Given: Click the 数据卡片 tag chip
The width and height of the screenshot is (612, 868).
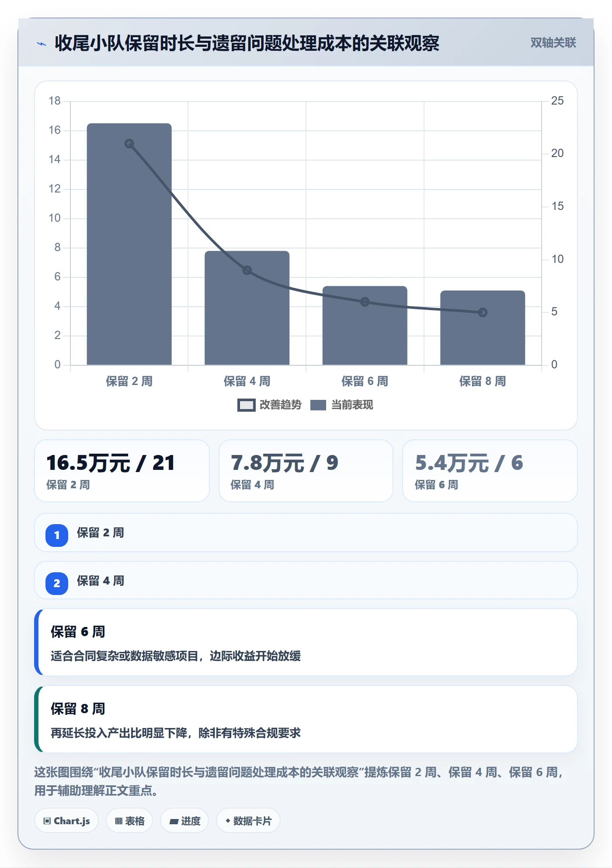Looking at the screenshot, I should (248, 821).
